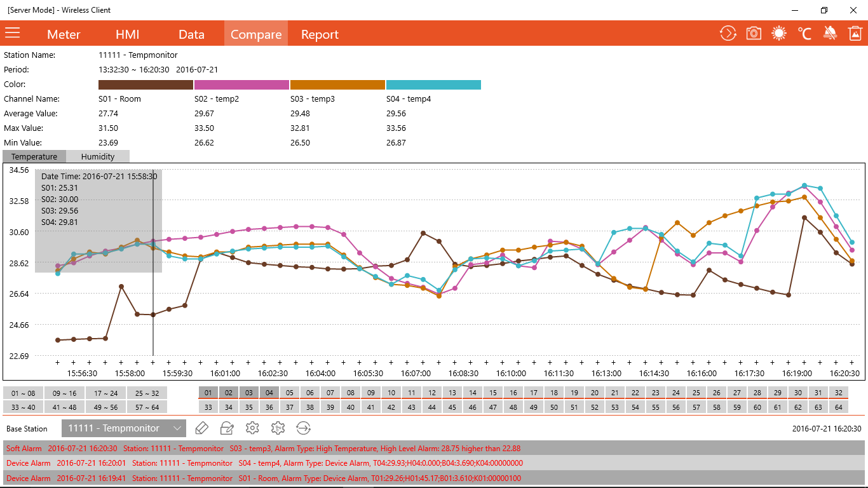Click the period '13:32:30 ~ 16:20:30'
The width and height of the screenshot is (868, 488).
point(133,70)
